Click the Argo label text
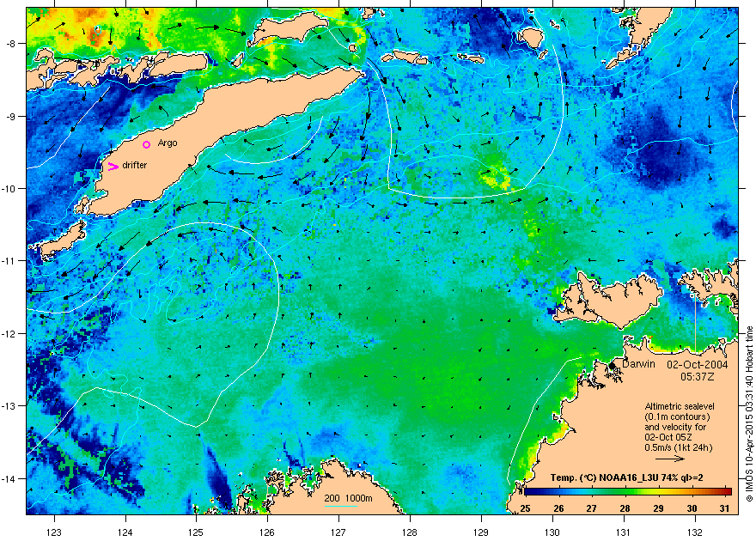The height and width of the screenshot is (541, 756). (168, 143)
